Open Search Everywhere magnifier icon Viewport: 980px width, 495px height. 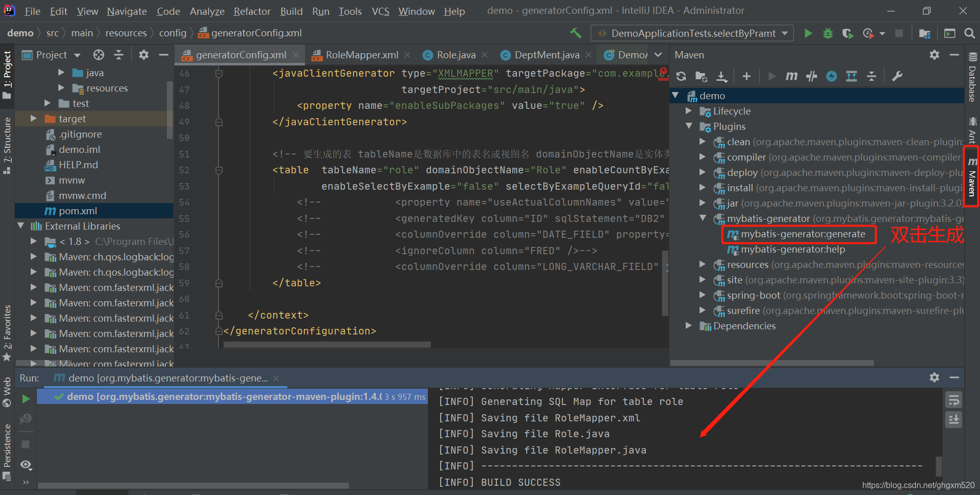click(x=969, y=33)
